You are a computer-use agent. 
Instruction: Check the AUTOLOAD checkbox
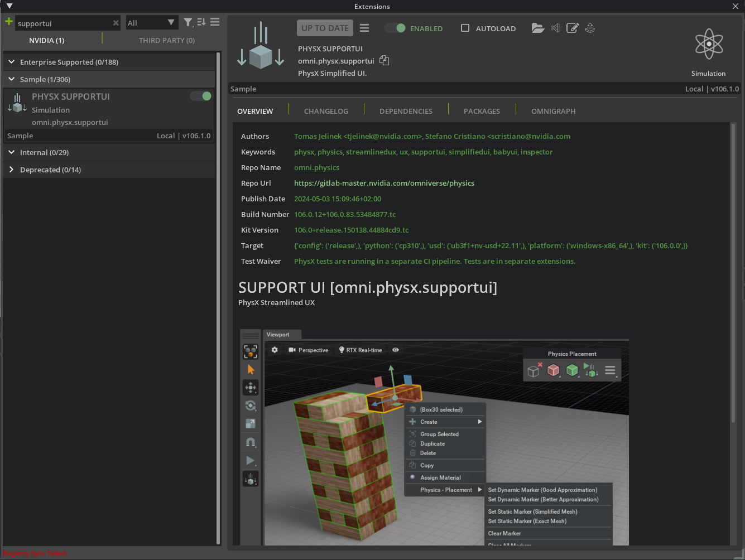[465, 28]
